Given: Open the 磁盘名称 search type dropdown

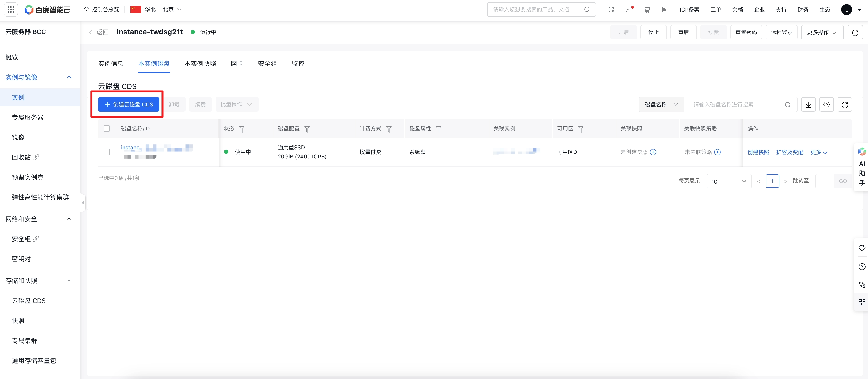Looking at the screenshot, I should tap(661, 105).
